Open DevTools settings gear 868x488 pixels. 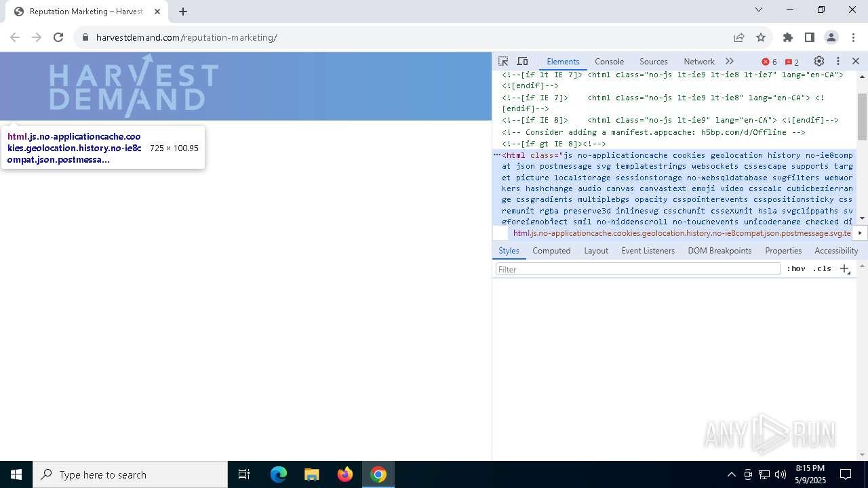pos(819,61)
